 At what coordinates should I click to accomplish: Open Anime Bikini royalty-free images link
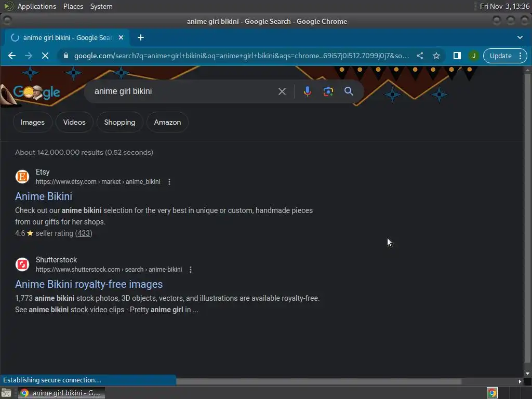pyautogui.click(x=89, y=284)
